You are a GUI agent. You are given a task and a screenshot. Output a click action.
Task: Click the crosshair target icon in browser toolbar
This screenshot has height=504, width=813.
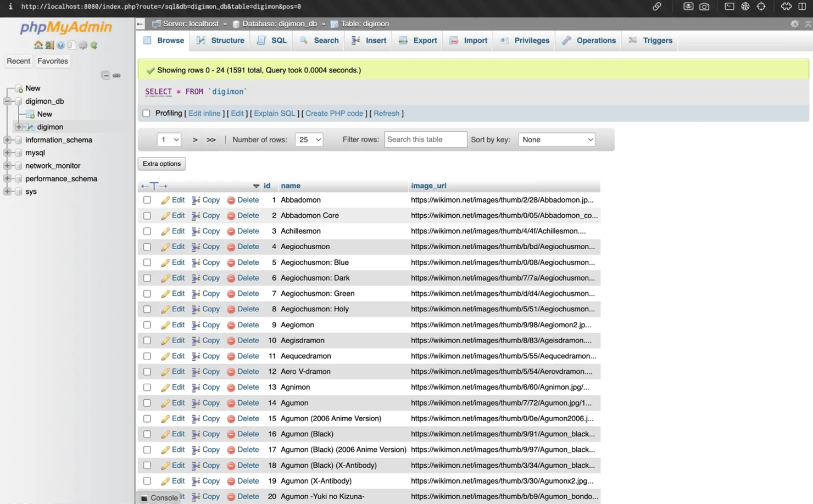(761, 7)
